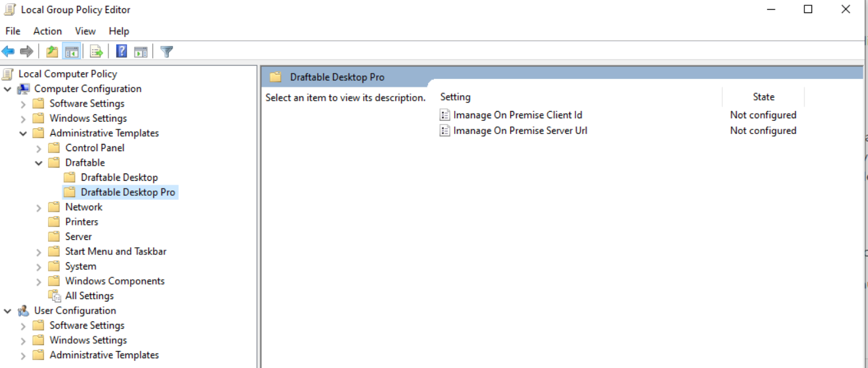Open the View menu
This screenshot has width=868, height=368.
85,31
